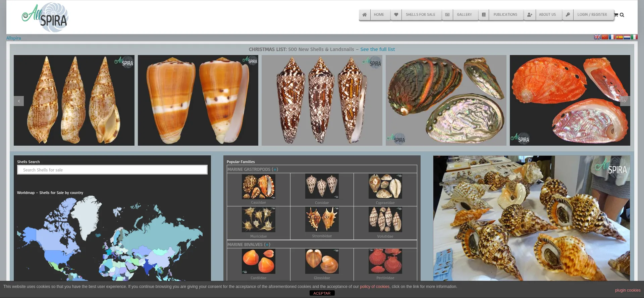Click the MARINE BIVALVES heading text
644x298 pixels.
coord(245,245)
